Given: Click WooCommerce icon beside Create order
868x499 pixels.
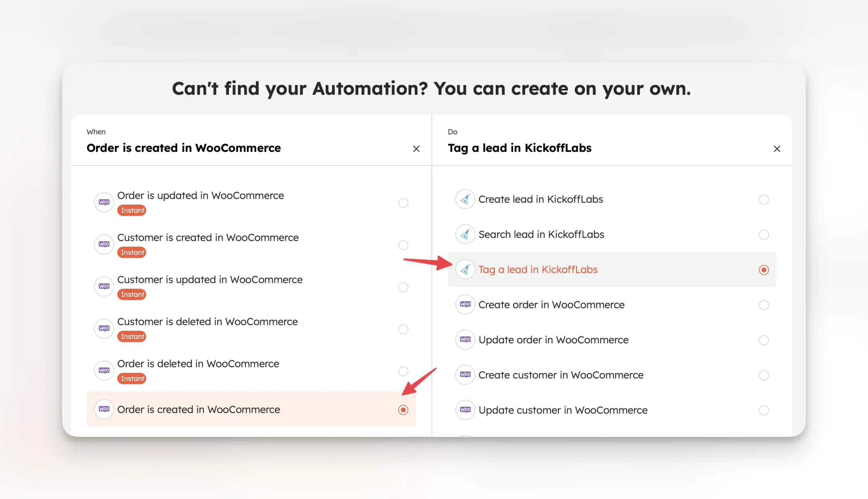Looking at the screenshot, I should coord(465,305).
